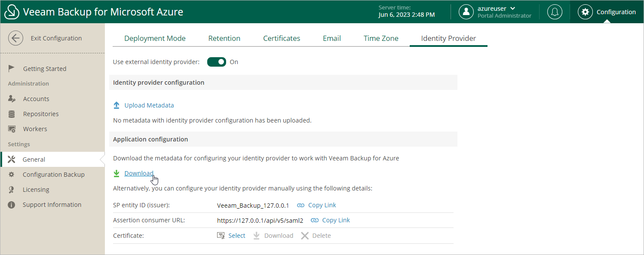Image resolution: width=644 pixels, height=255 pixels.
Task: Select the Email tab
Action: [x=332, y=38]
